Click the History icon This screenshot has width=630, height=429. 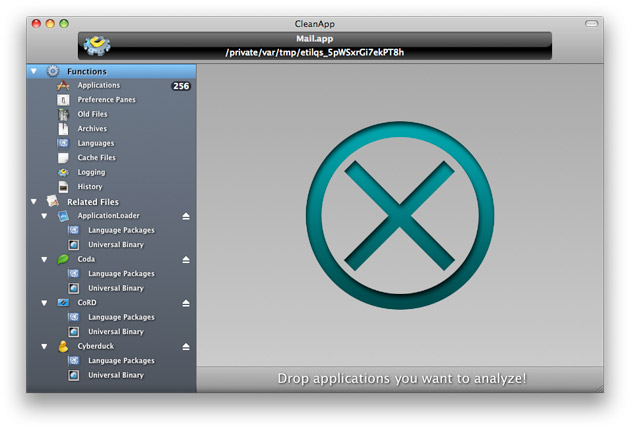pyautogui.click(x=63, y=187)
